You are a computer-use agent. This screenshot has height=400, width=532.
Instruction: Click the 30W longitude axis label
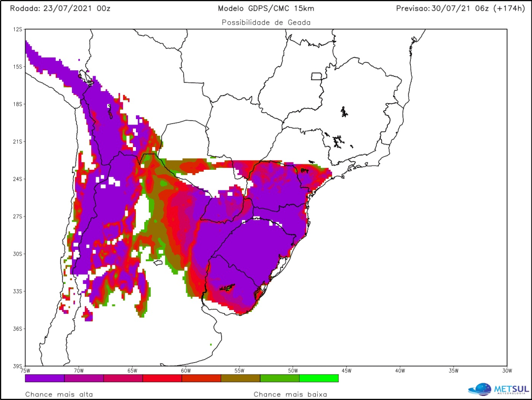pos(507,370)
